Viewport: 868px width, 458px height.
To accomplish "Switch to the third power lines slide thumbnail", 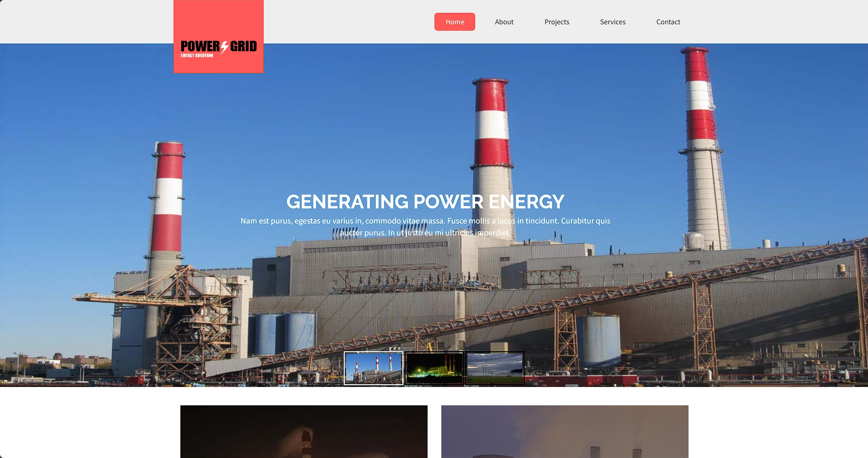I will 495,368.
